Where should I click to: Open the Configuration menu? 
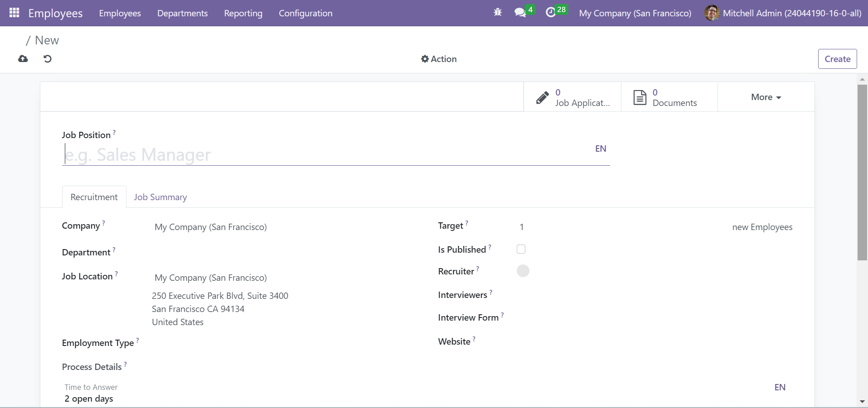point(305,13)
